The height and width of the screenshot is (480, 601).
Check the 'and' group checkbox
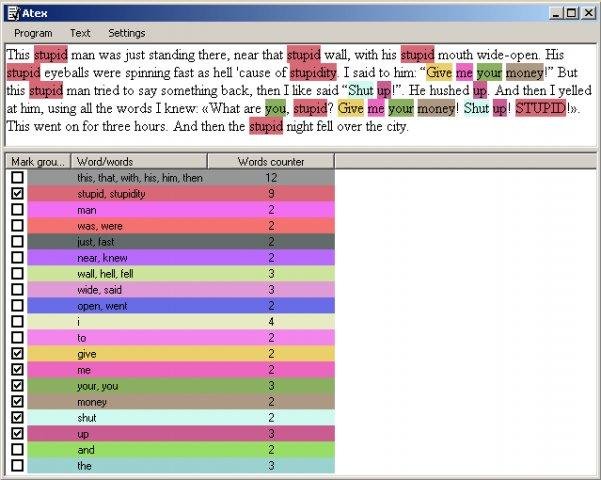(17, 450)
